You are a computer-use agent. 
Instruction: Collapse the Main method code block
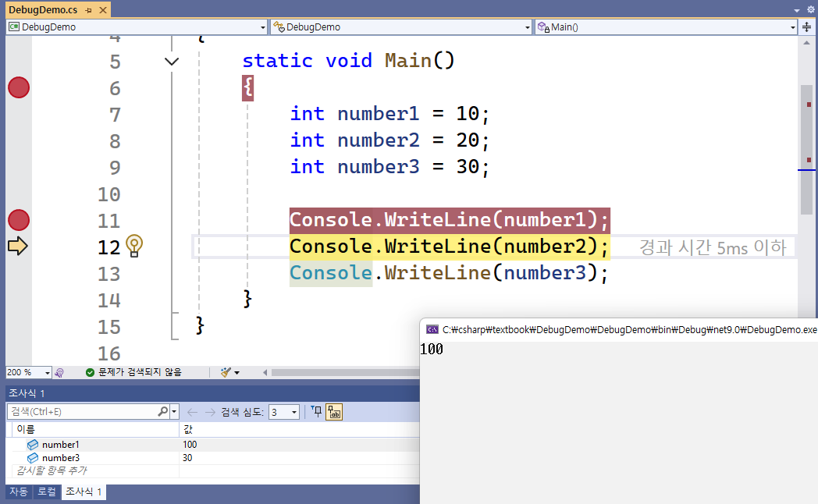click(172, 62)
